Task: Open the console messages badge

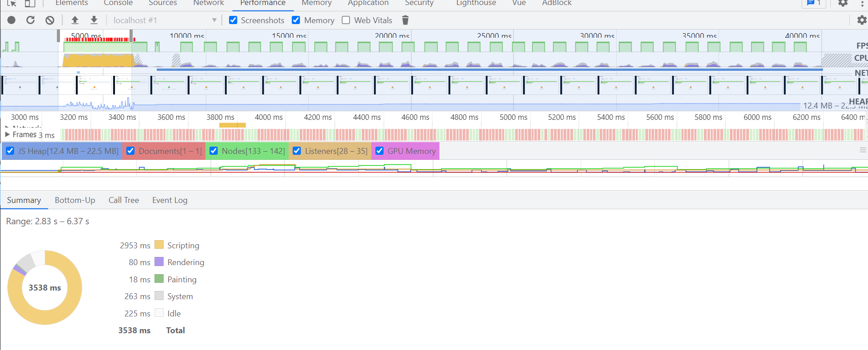Action: (x=814, y=3)
